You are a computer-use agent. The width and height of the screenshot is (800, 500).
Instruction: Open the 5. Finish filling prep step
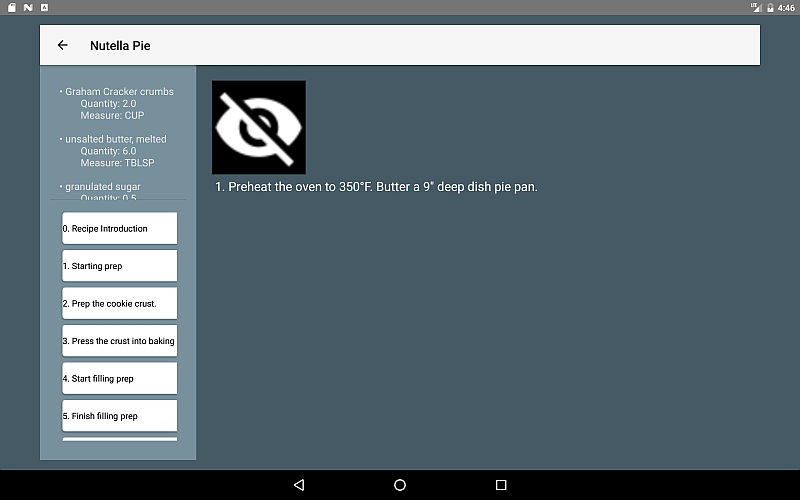pyautogui.click(x=120, y=415)
